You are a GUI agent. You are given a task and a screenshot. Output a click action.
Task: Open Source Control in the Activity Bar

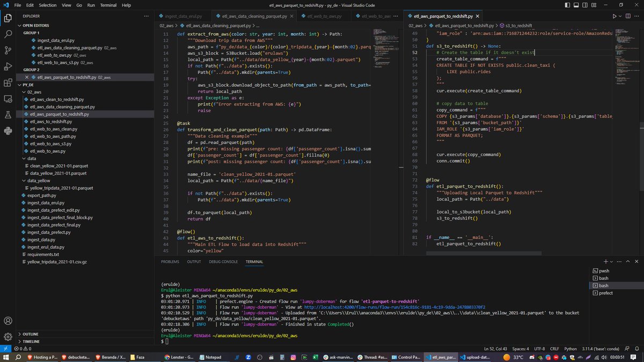pos(7,50)
